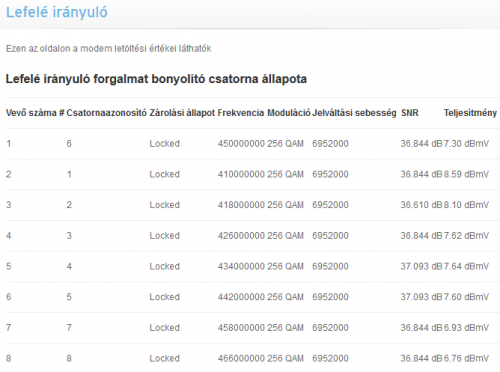Image resolution: width=500 pixels, height=372 pixels.
Task: Click symbol rate 6952000 in 442000000 row
Action: 330,297
